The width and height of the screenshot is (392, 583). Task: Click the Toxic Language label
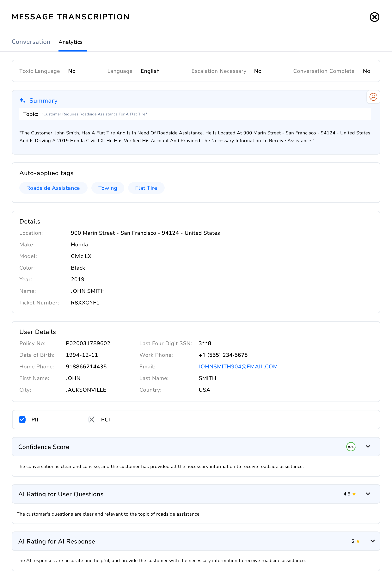(x=40, y=71)
